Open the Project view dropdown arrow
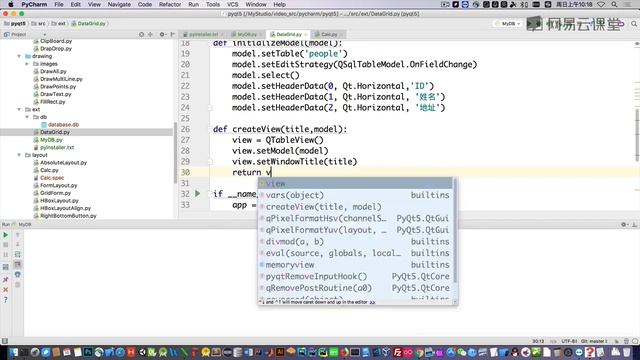The image size is (640, 360). pos(44,35)
